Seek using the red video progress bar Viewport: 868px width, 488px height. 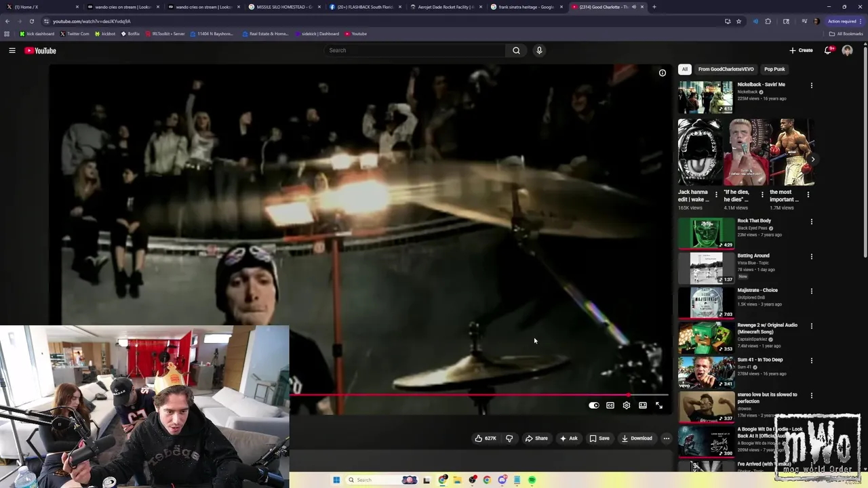click(479, 394)
